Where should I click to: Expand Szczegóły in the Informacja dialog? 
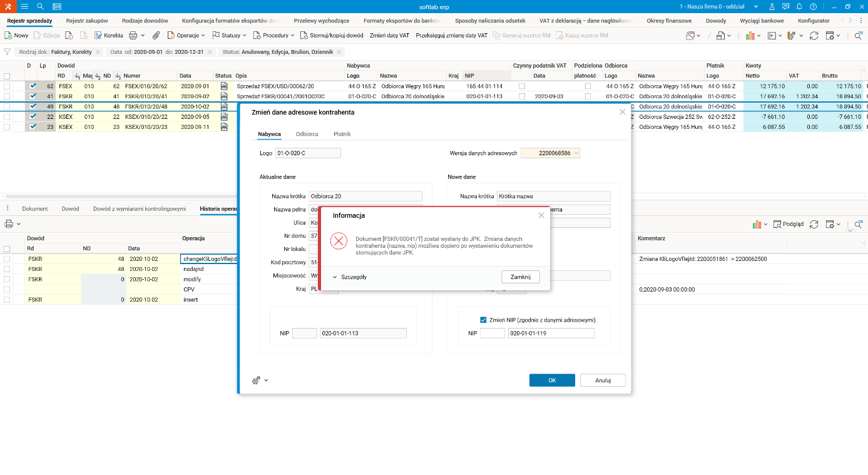(x=350, y=277)
